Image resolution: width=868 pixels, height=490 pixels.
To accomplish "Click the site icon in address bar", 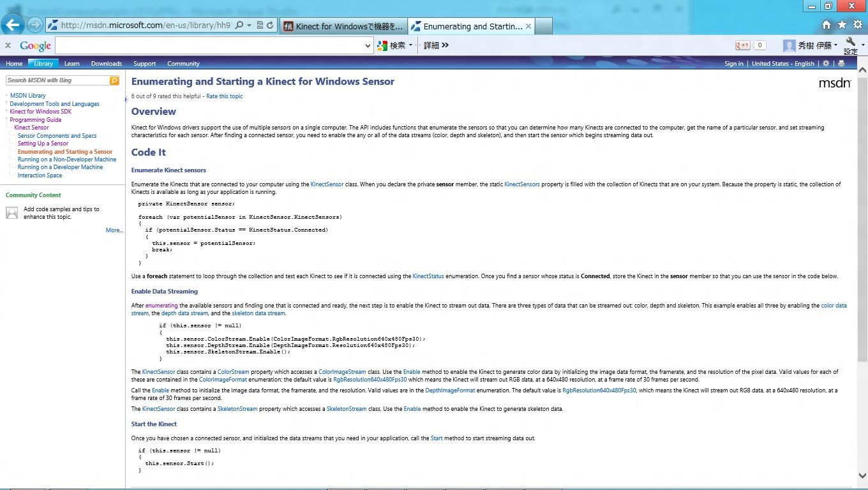I will coord(53,26).
